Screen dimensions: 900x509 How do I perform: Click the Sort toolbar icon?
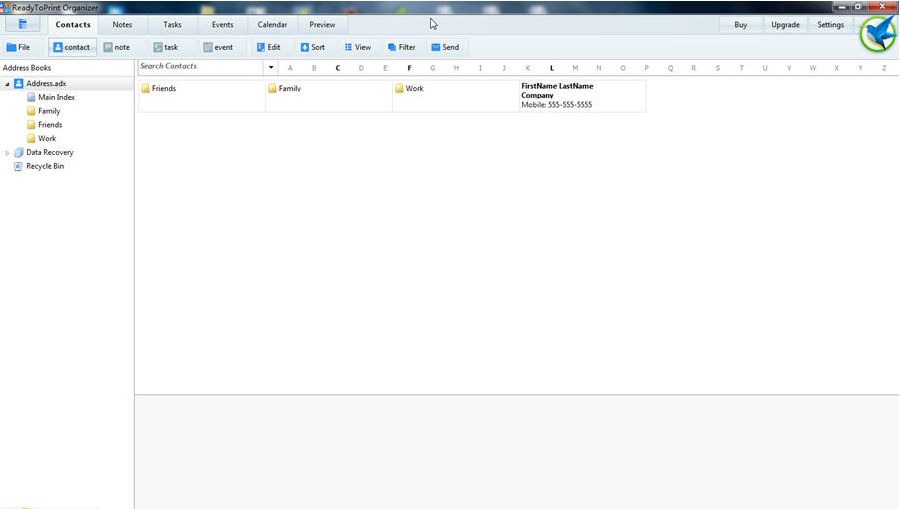[312, 47]
